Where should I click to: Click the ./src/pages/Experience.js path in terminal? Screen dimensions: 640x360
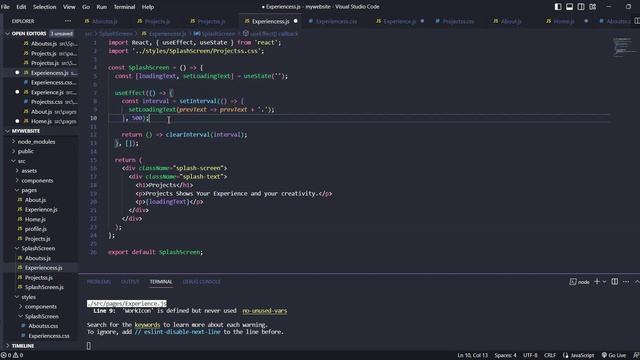pyautogui.click(x=127, y=304)
